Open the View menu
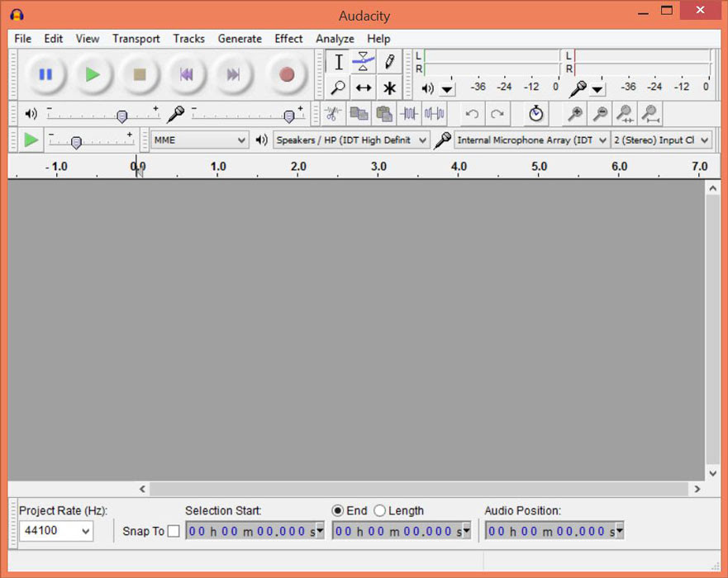The height and width of the screenshot is (578, 728). coord(88,39)
